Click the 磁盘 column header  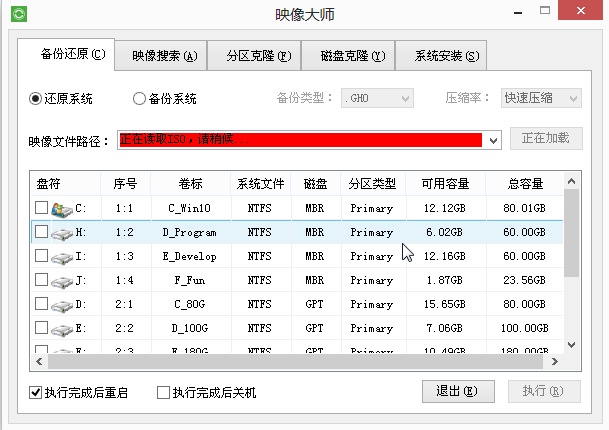[315, 184]
